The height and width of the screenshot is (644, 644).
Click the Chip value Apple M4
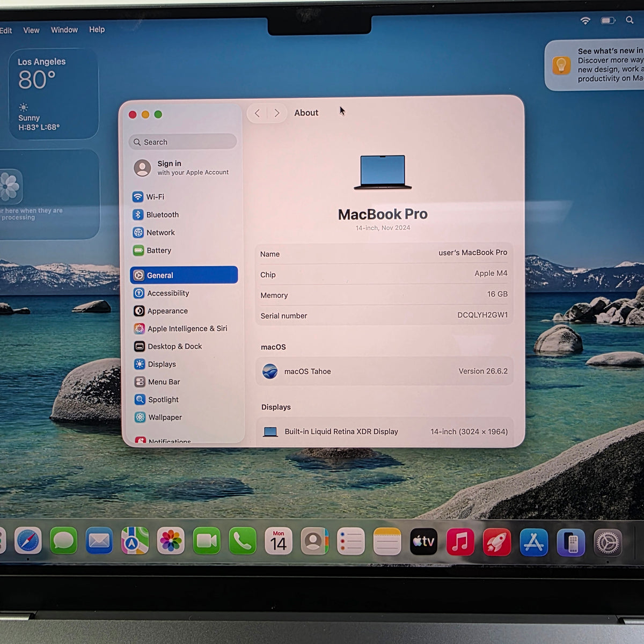click(x=491, y=273)
